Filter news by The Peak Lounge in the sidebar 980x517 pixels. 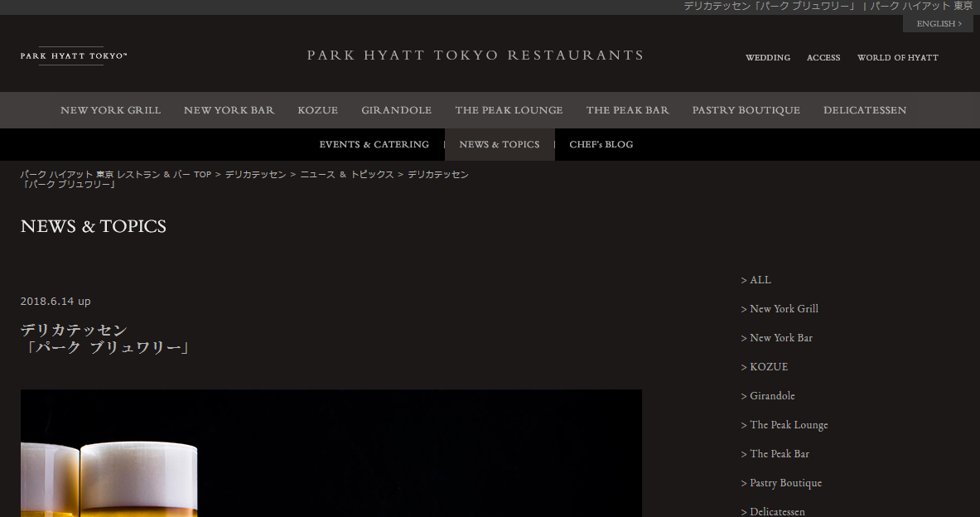point(784,425)
